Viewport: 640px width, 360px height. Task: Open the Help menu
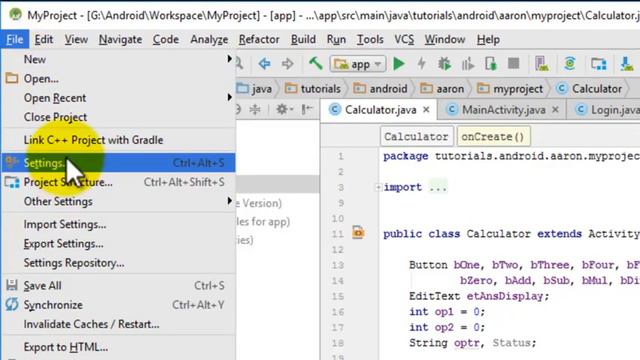click(x=488, y=40)
